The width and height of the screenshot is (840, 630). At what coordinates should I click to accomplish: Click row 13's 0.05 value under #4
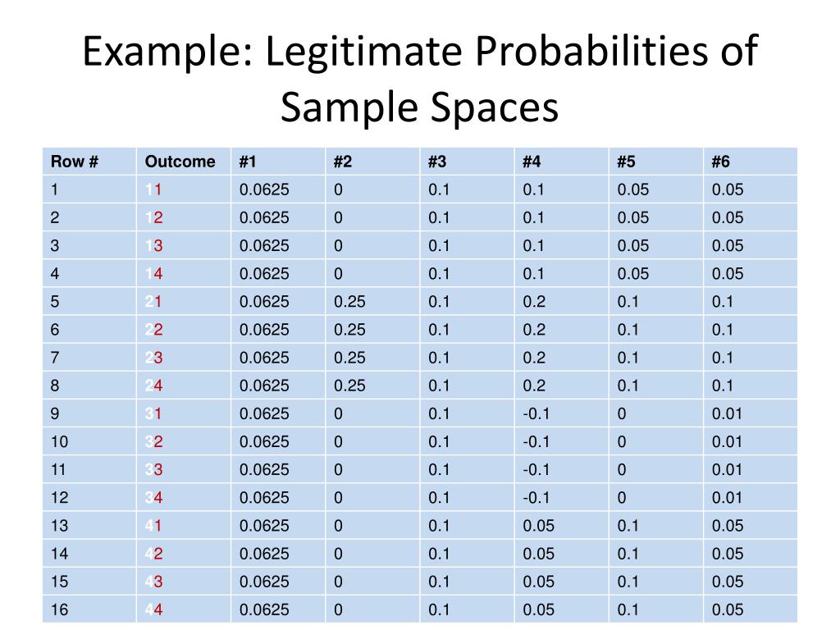pos(538,526)
